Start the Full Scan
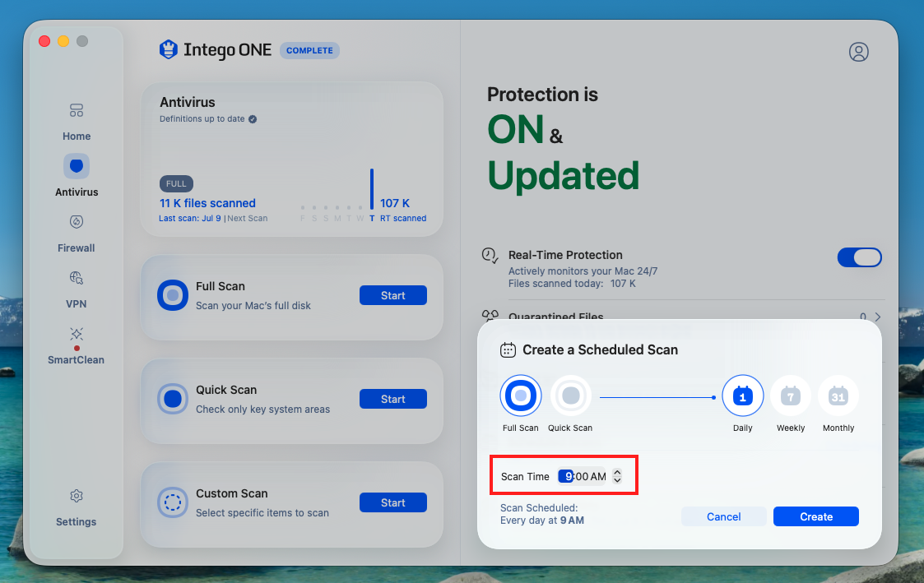Viewport: 924px width, 583px height. pyautogui.click(x=393, y=295)
